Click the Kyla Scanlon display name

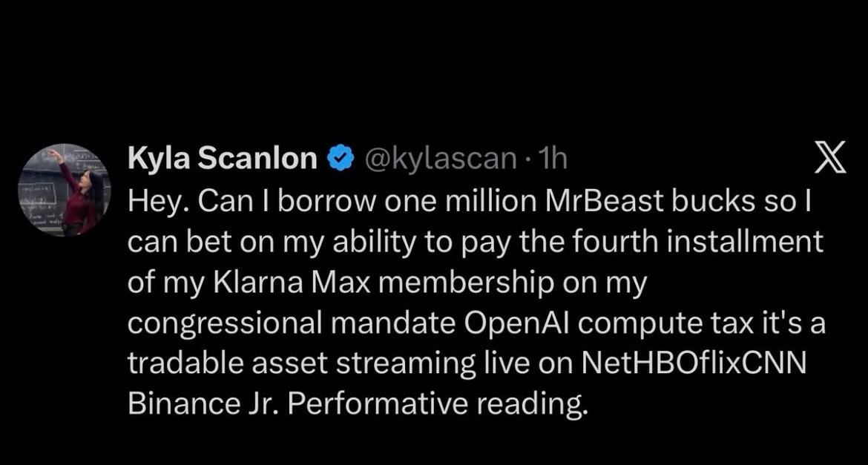pyautogui.click(x=223, y=158)
